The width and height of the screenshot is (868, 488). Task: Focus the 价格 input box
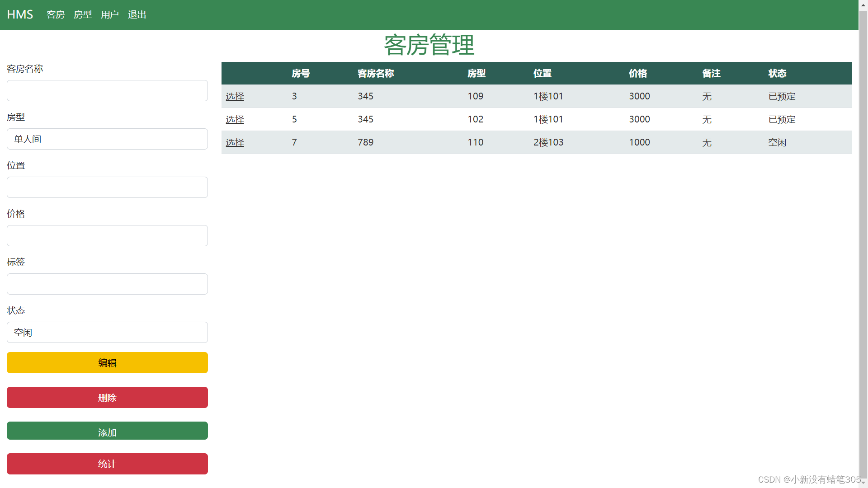[x=107, y=236]
